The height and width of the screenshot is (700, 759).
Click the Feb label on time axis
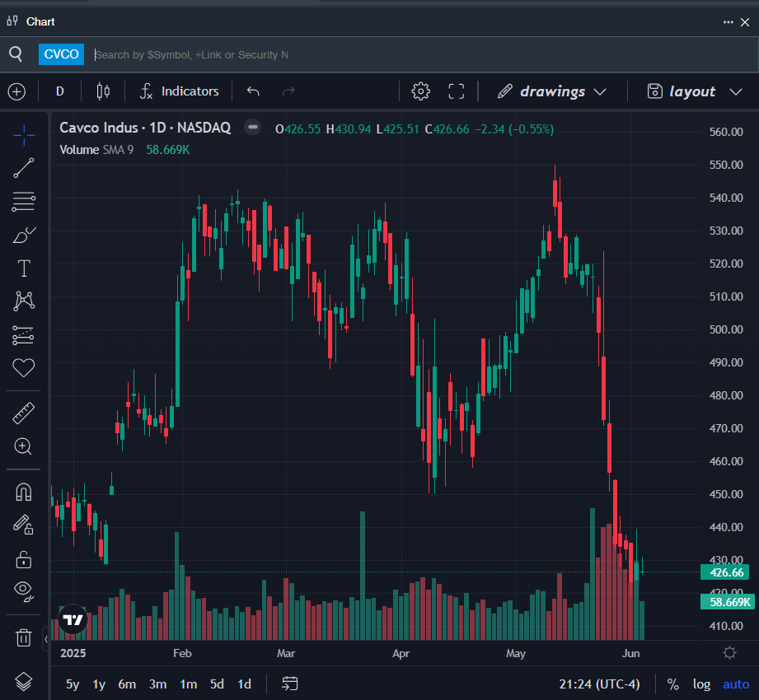182,653
